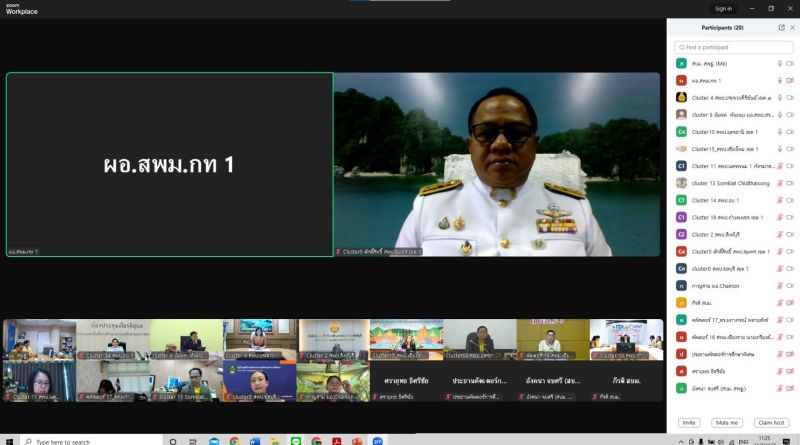Switch to the Zoom taskbar icon
The image size is (800, 445).
point(378,441)
